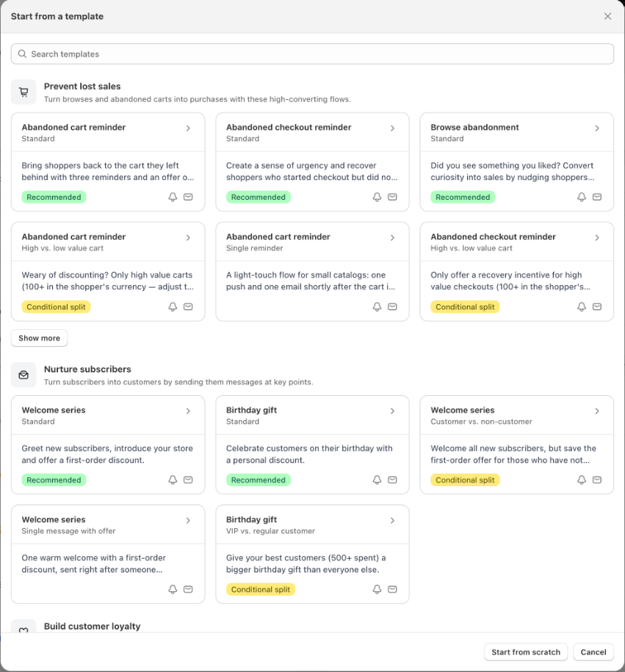The image size is (625, 672).
Task: Click mail icon on Abandoned checkout High vs. low card
Action: pyautogui.click(x=597, y=307)
